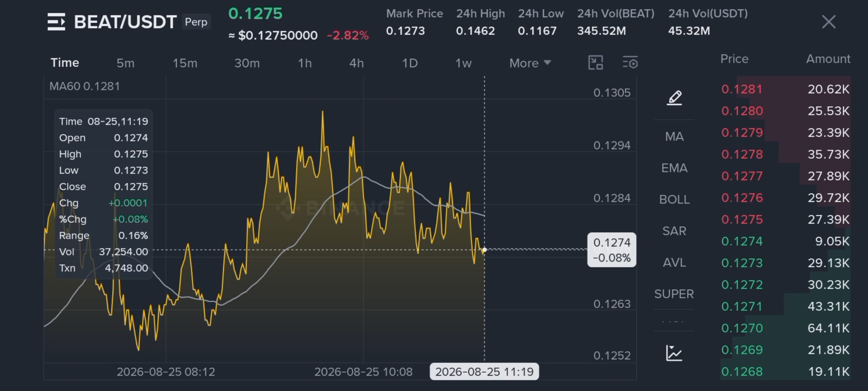This screenshot has width=868, height=391.
Task: Select ask price 0.1277 in order book
Action: click(x=742, y=176)
